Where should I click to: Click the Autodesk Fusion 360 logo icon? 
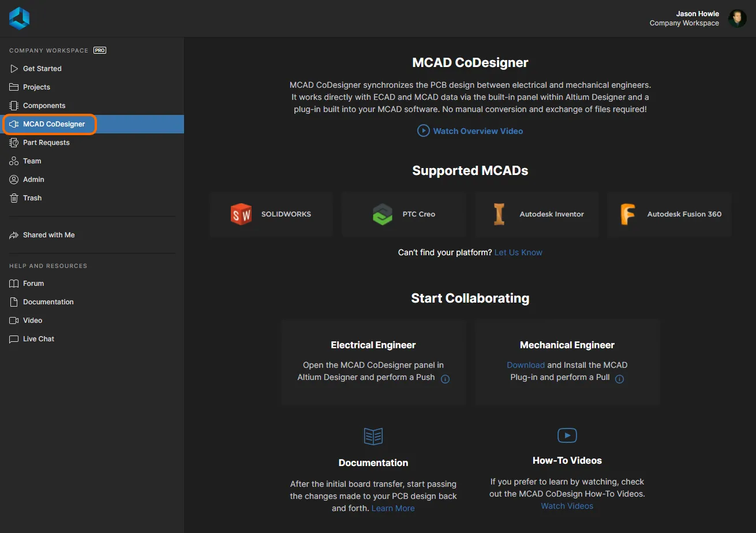point(628,214)
